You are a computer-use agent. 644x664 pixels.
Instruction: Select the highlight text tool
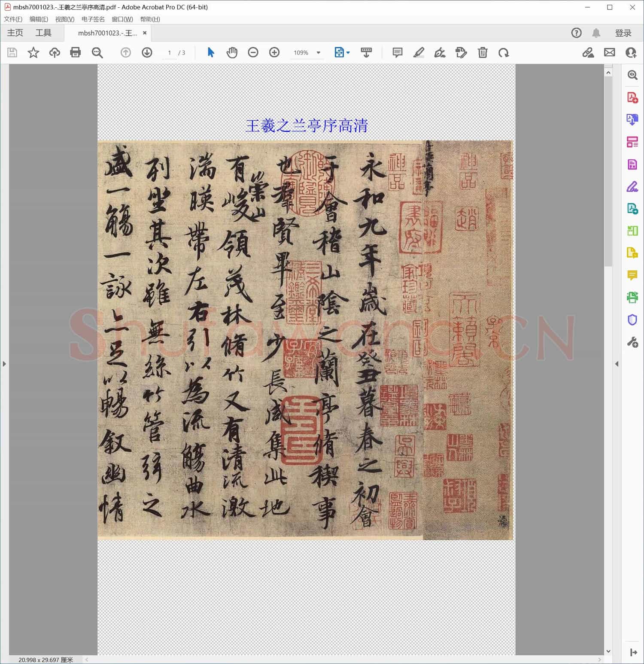pyautogui.click(x=419, y=52)
